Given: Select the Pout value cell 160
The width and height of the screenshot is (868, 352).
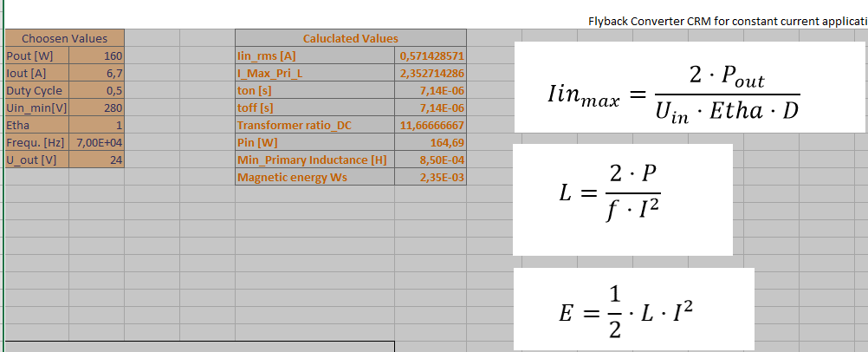Looking at the screenshot, I should [x=97, y=56].
